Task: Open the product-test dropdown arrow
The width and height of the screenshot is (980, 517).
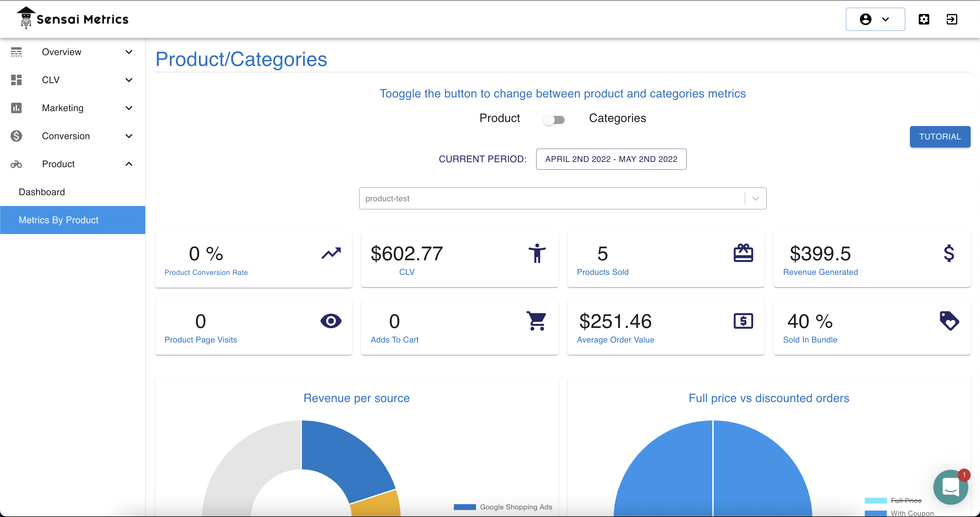Action: (x=755, y=199)
